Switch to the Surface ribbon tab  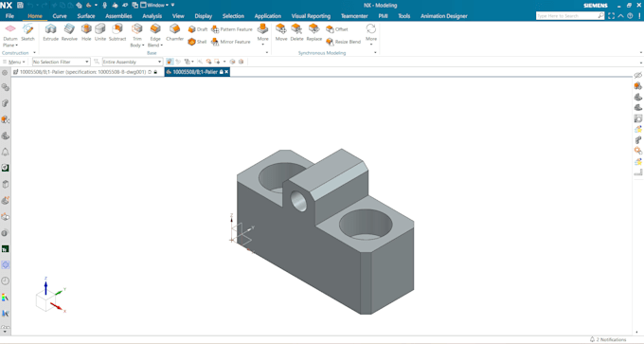coord(86,16)
